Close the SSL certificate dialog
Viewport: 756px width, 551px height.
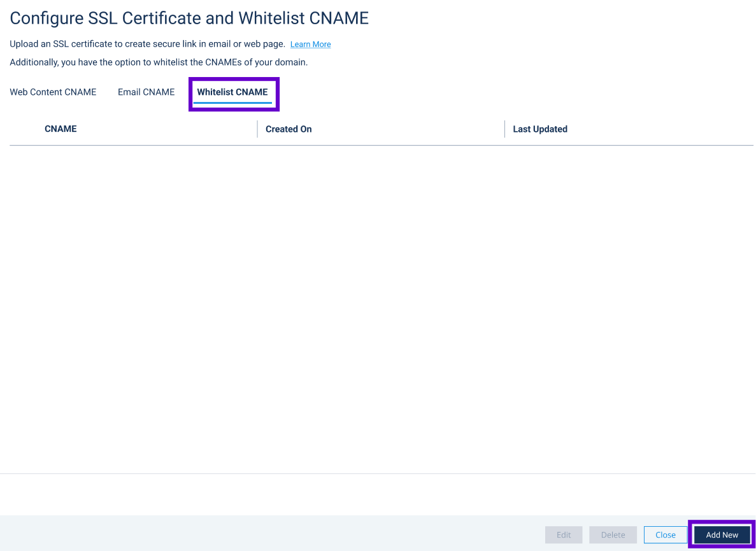pos(666,534)
